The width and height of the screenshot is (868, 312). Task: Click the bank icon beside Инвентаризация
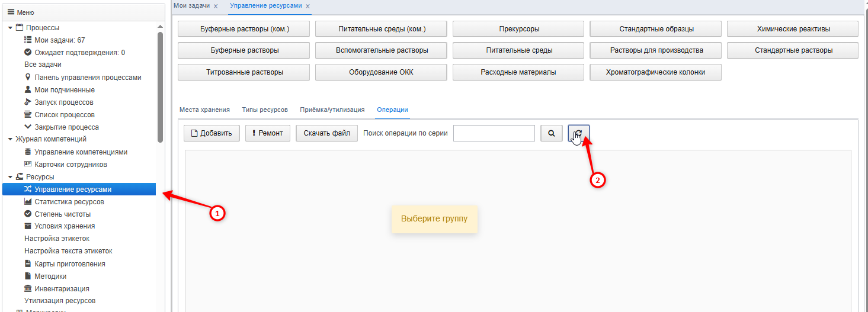(x=28, y=289)
